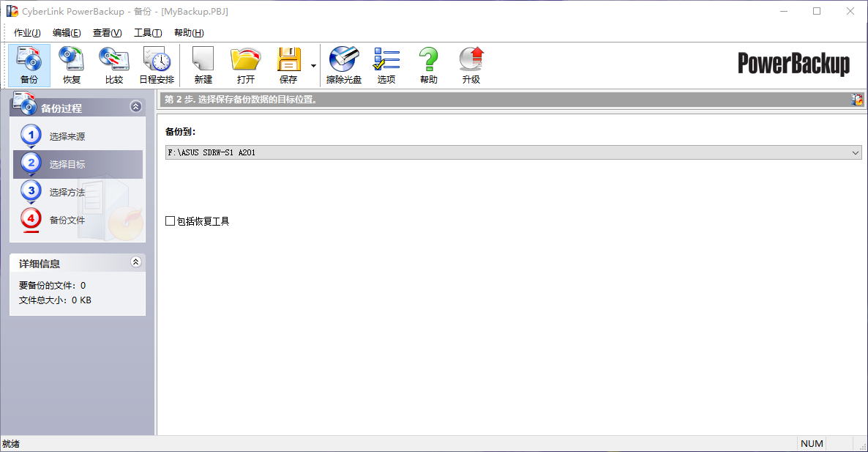Open 帮助 question mark icon

pos(428,65)
